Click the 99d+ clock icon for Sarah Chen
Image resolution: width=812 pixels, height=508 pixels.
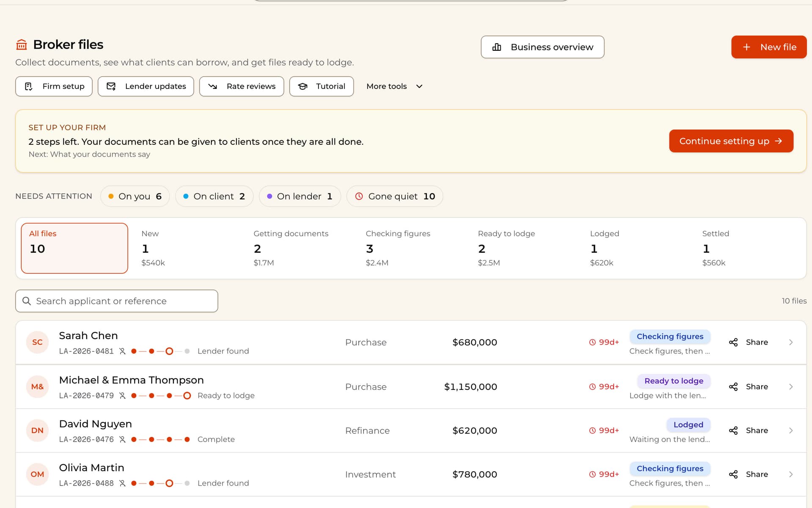[x=593, y=342]
